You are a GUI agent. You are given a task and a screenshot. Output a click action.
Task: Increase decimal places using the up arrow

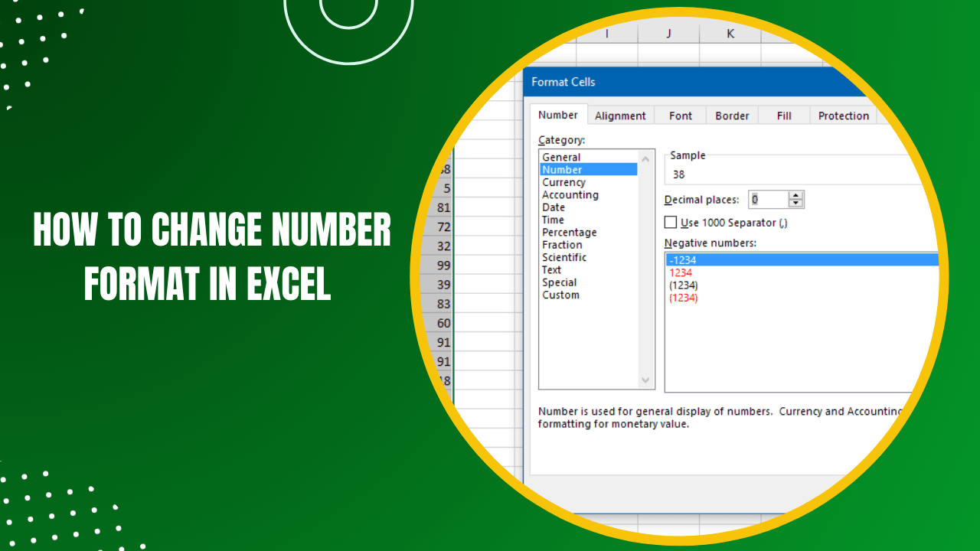coord(796,194)
